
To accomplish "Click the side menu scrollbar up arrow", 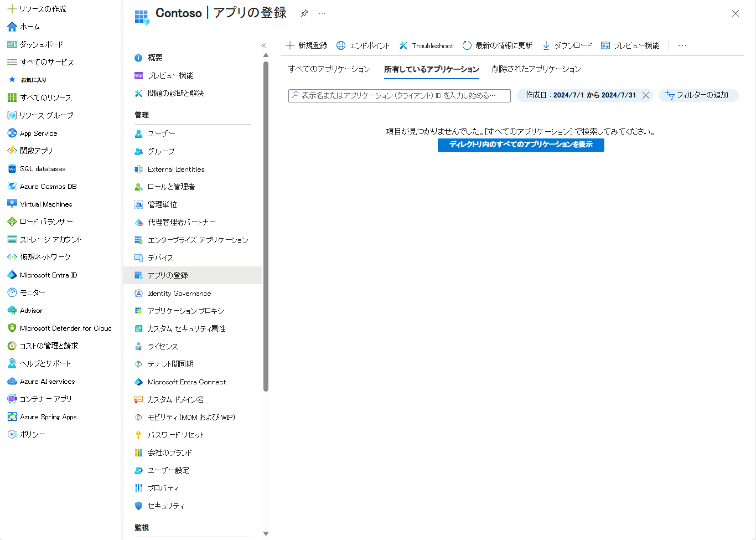I will [266, 55].
